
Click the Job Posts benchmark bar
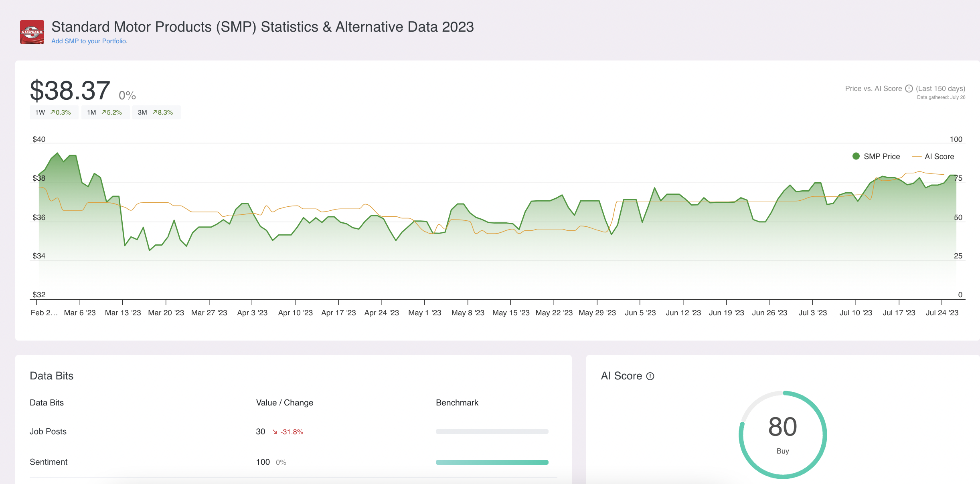(492, 432)
